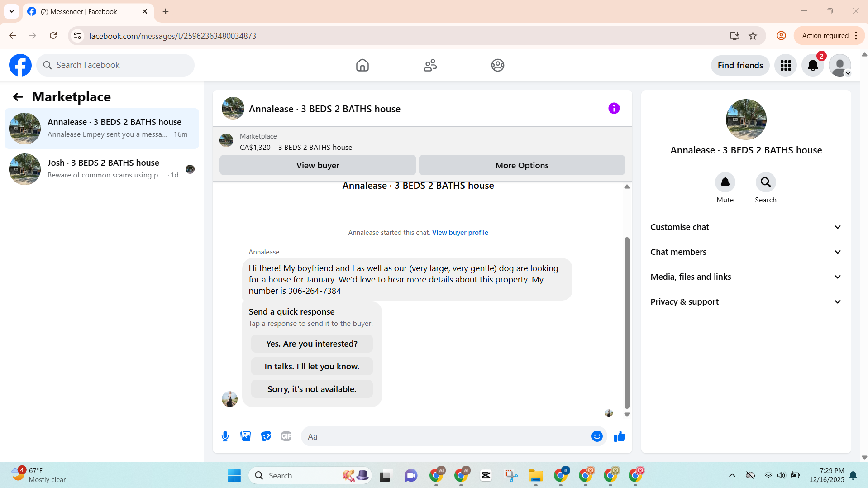Close the Messenger | Facebook tab
868x488 pixels.
point(145,11)
